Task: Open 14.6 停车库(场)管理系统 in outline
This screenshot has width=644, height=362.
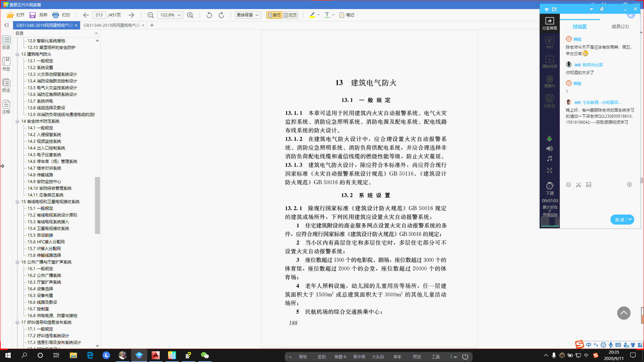Action: click(x=52, y=162)
